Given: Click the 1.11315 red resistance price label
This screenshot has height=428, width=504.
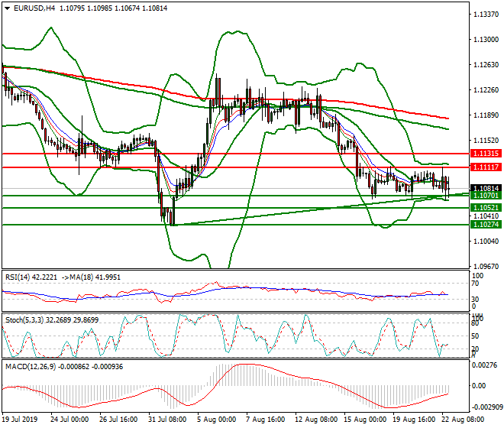Looking at the screenshot, I should tap(486, 154).
